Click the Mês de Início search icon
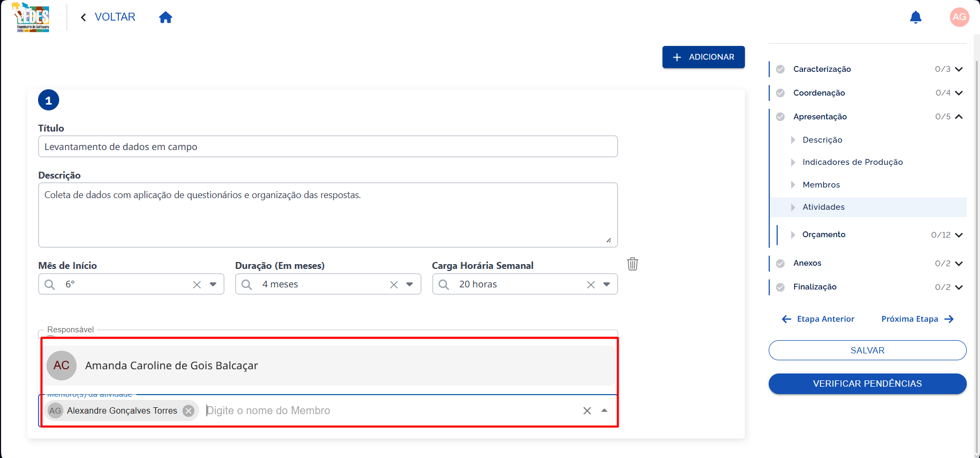The image size is (980, 458). (x=50, y=284)
